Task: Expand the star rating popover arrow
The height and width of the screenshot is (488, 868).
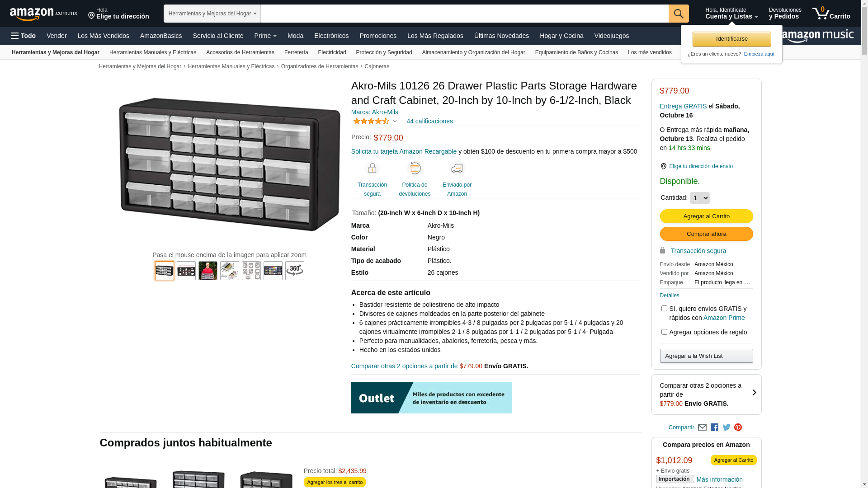Action: tap(395, 121)
